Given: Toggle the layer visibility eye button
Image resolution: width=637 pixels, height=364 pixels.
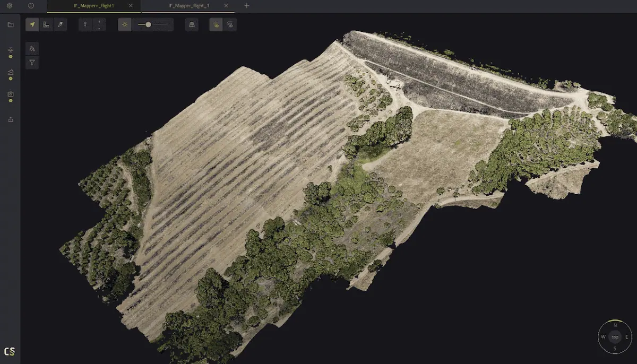Looking at the screenshot, I should pos(230,25).
